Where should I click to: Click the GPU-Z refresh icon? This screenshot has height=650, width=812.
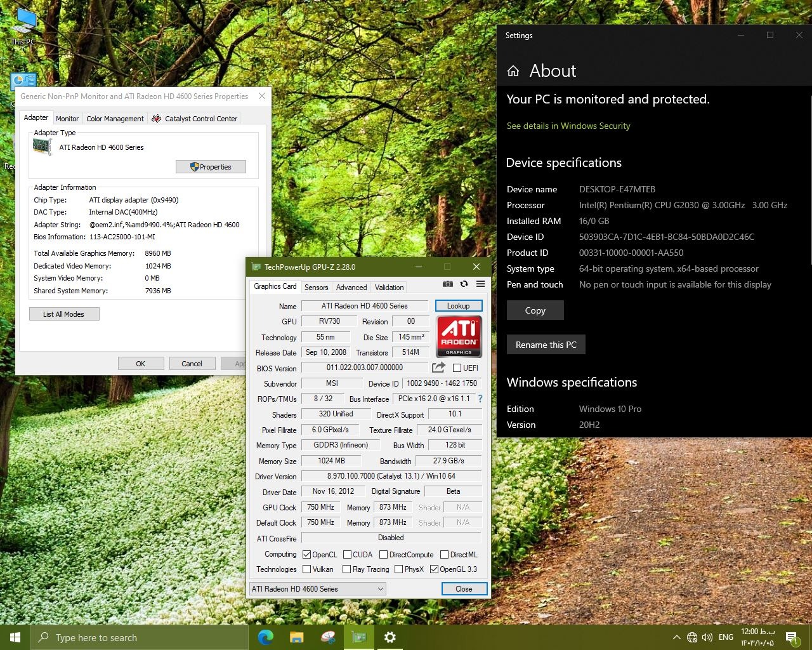pos(464,284)
